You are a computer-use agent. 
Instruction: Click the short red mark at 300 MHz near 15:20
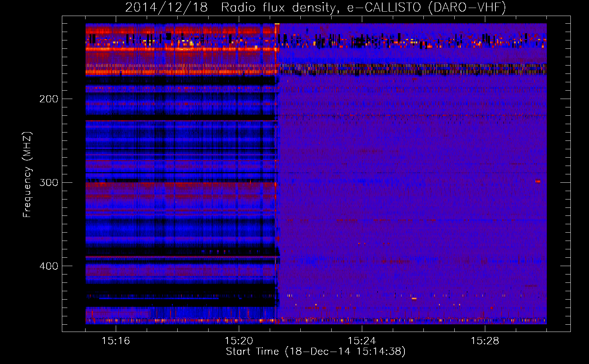click(x=250, y=181)
